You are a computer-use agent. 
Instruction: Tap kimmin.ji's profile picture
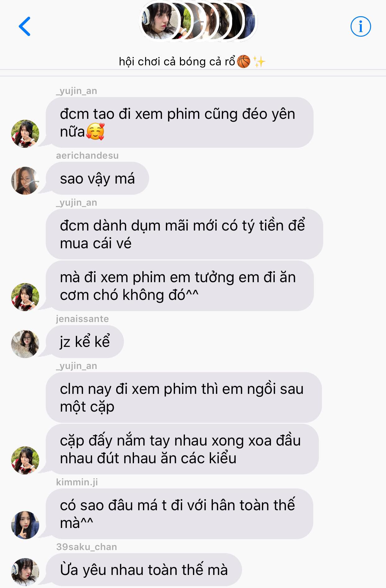(25, 525)
